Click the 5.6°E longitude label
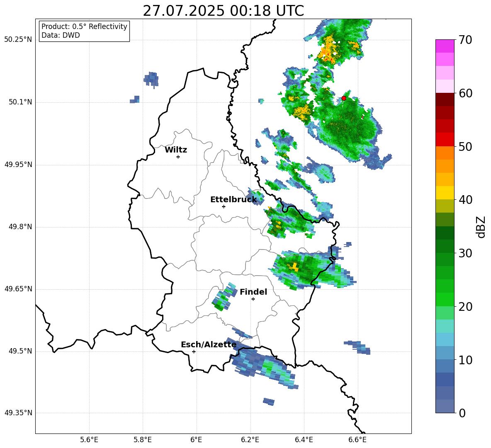The height and width of the screenshot is (448, 491). [x=89, y=440]
